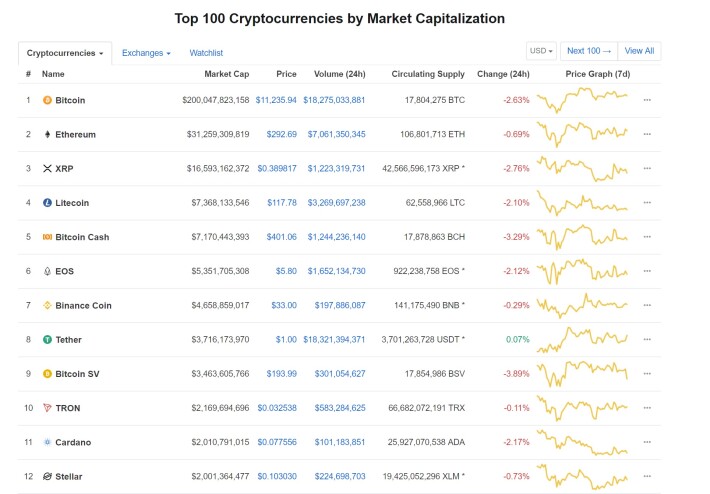
Task: Click the Bitcoin orange coin icon
Action: [x=47, y=100]
